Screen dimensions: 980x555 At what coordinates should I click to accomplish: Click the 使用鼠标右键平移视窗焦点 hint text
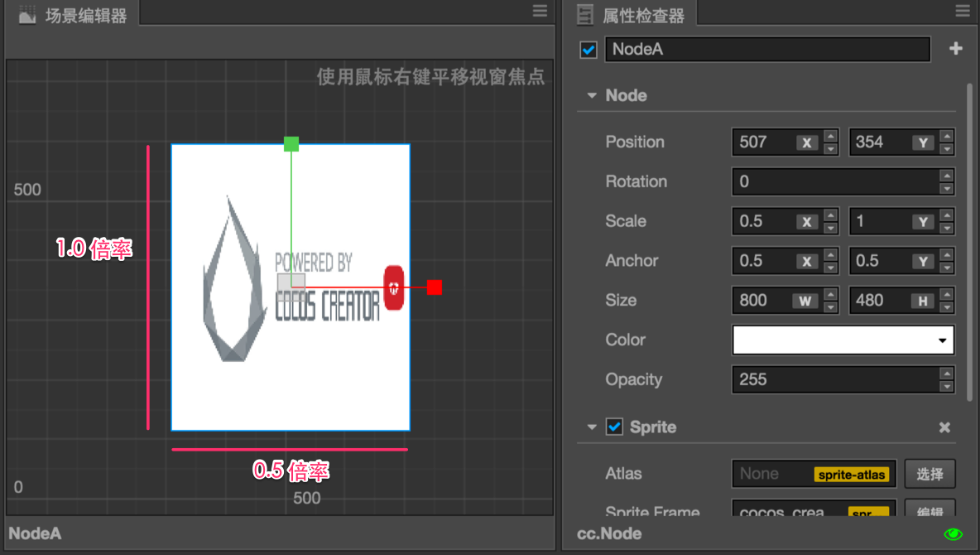[x=430, y=77]
